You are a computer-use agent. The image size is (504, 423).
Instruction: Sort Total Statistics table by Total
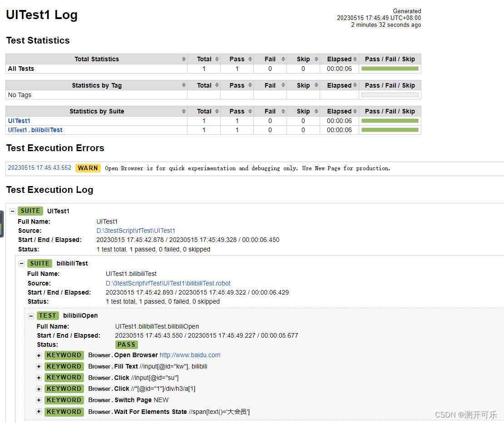[217, 59]
